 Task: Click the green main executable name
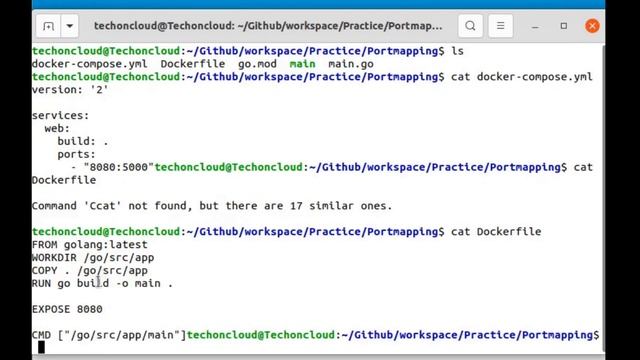pyautogui.click(x=302, y=64)
